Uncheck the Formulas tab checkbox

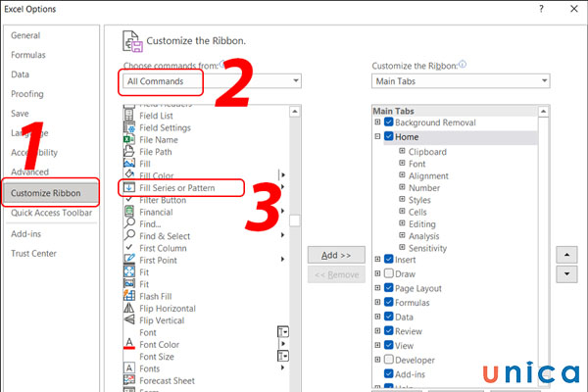pos(389,303)
